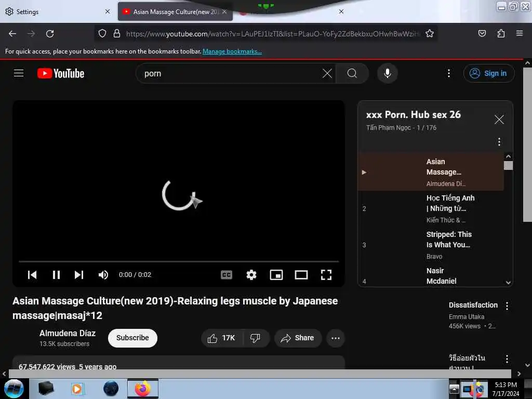
Task: Reload the page with the refresh icon
Action: [x=50, y=34]
